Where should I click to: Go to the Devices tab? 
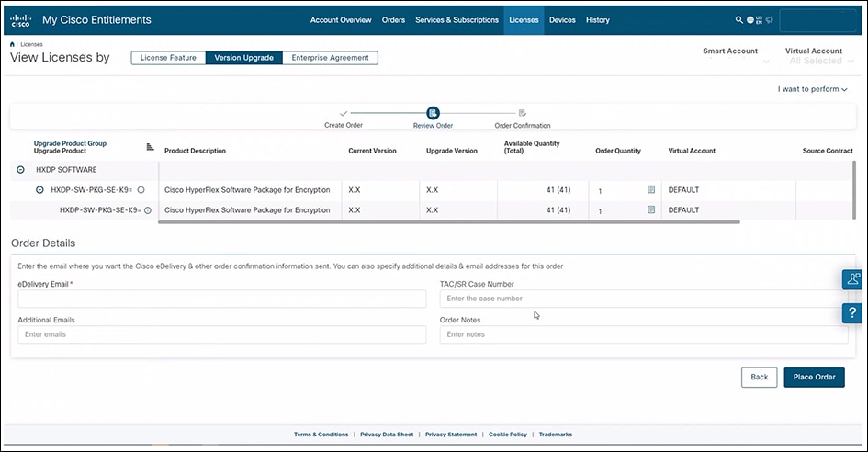click(x=562, y=19)
